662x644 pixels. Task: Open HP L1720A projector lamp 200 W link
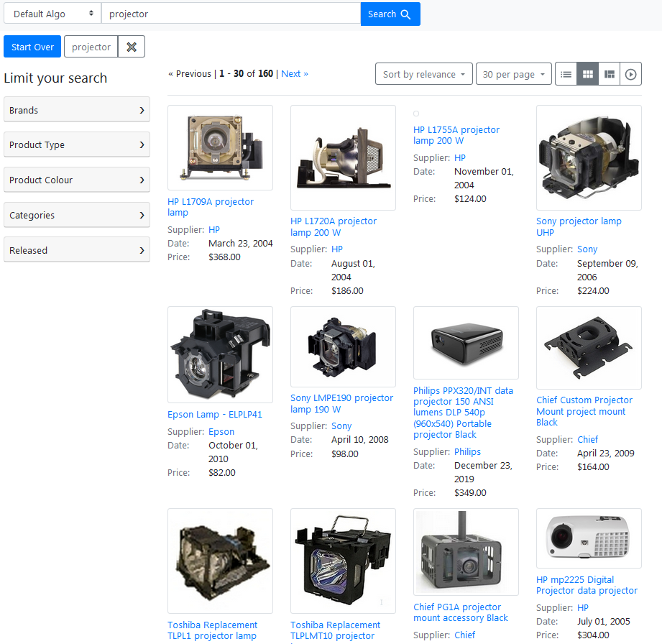click(333, 227)
